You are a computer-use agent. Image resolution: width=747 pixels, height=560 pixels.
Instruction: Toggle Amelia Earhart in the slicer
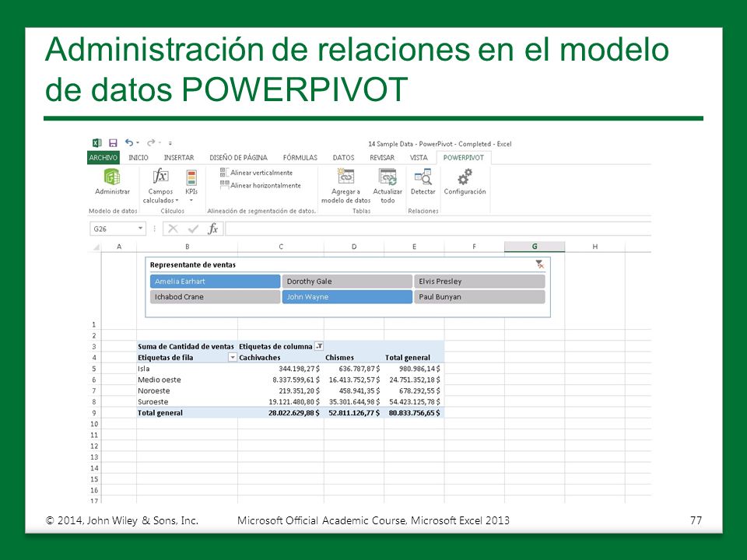pos(215,282)
